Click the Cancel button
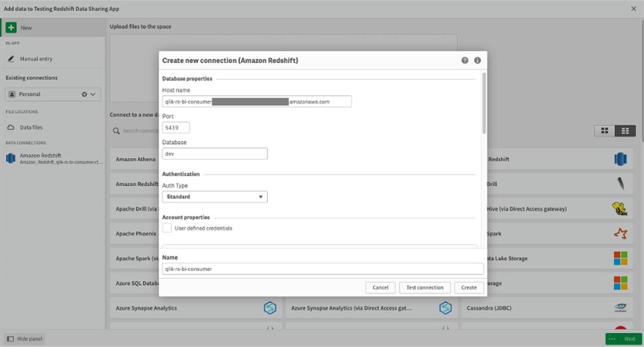 tap(381, 287)
